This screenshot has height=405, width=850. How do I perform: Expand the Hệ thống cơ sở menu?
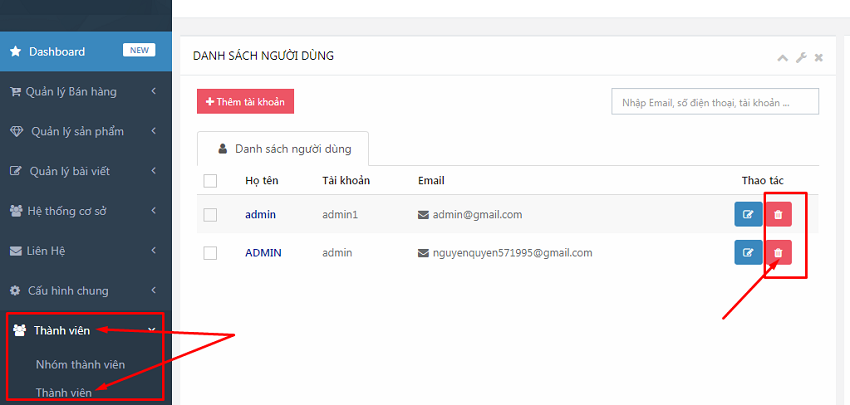[x=80, y=210]
